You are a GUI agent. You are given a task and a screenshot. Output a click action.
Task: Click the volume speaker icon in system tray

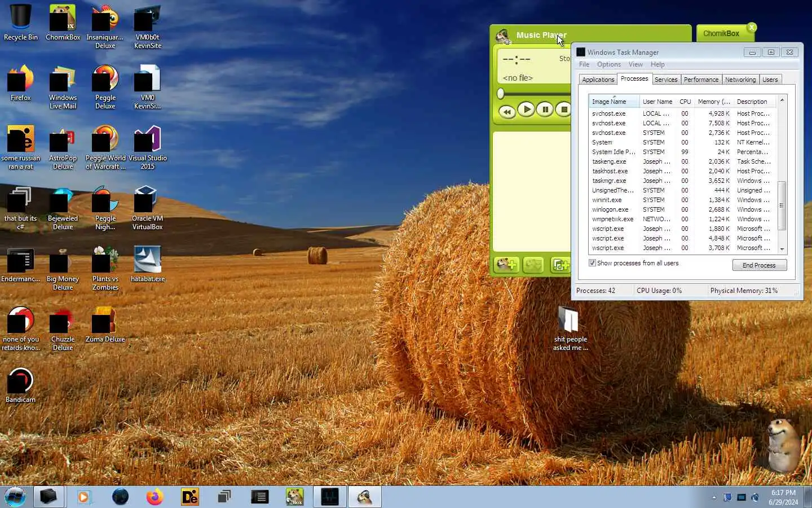click(x=756, y=497)
